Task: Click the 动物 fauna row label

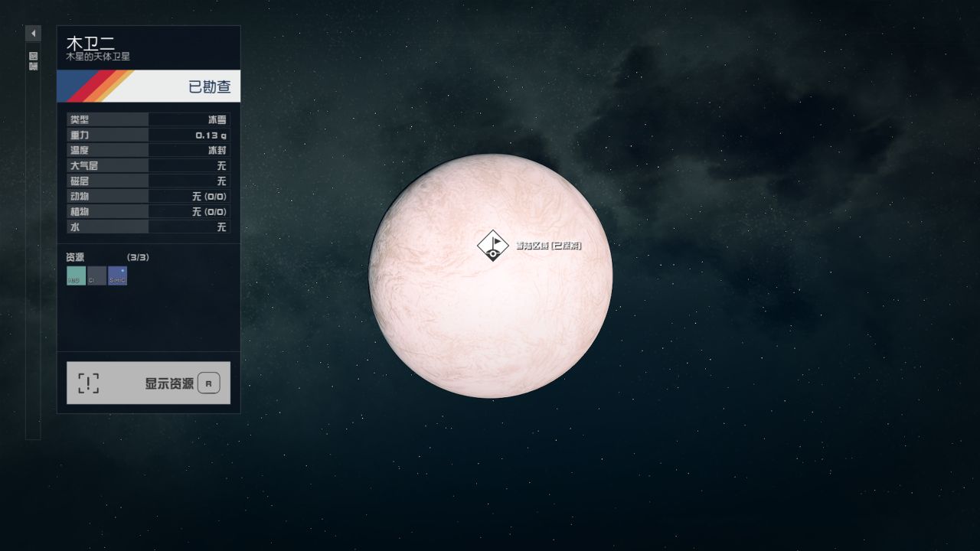Action: (x=79, y=196)
